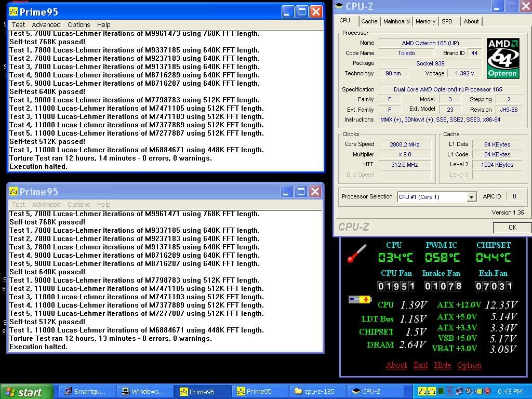Open the Options menu in the active Prime95 window
Screen dimensions: 532x399
pyautogui.click(x=79, y=25)
